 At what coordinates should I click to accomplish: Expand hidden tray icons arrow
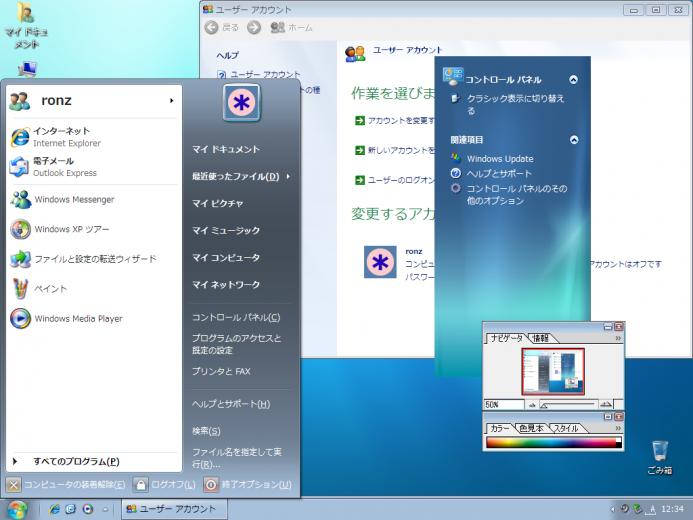pyautogui.click(x=613, y=509)
